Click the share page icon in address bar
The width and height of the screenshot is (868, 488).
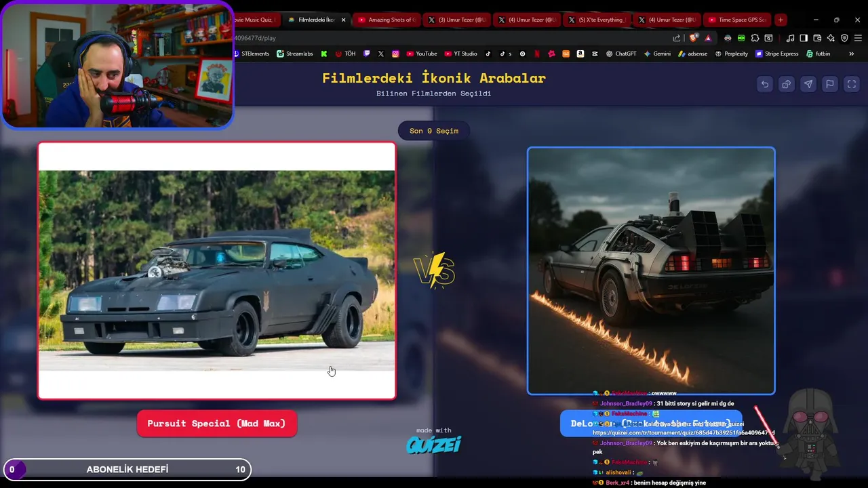click(677, 38)
